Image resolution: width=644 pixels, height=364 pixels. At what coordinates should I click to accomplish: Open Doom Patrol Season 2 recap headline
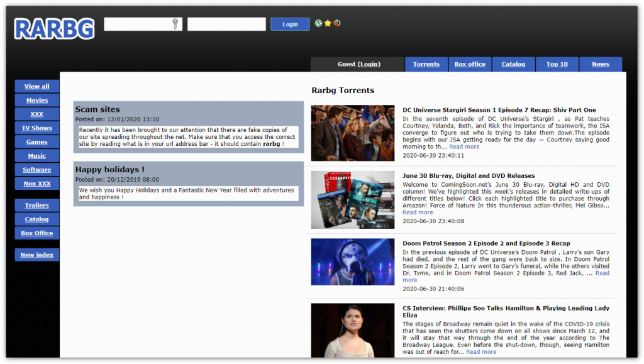point(486,243)
